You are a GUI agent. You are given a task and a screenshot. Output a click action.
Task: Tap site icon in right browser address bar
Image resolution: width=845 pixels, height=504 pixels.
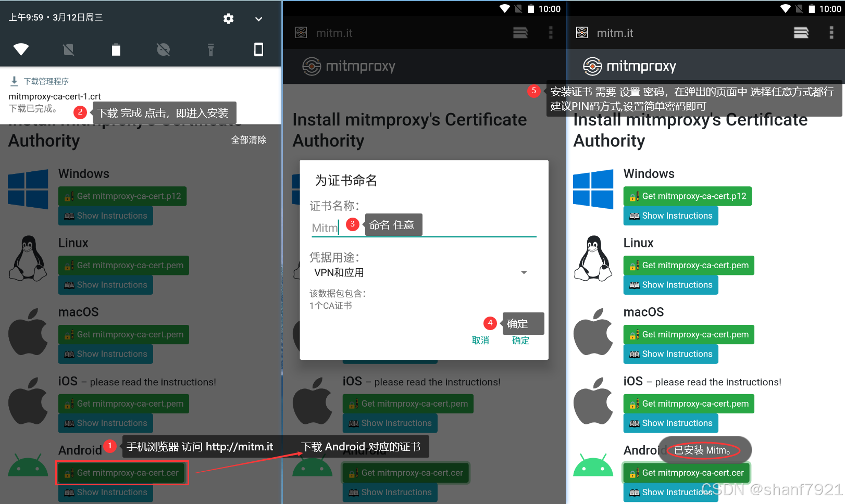tap(582, 33)
